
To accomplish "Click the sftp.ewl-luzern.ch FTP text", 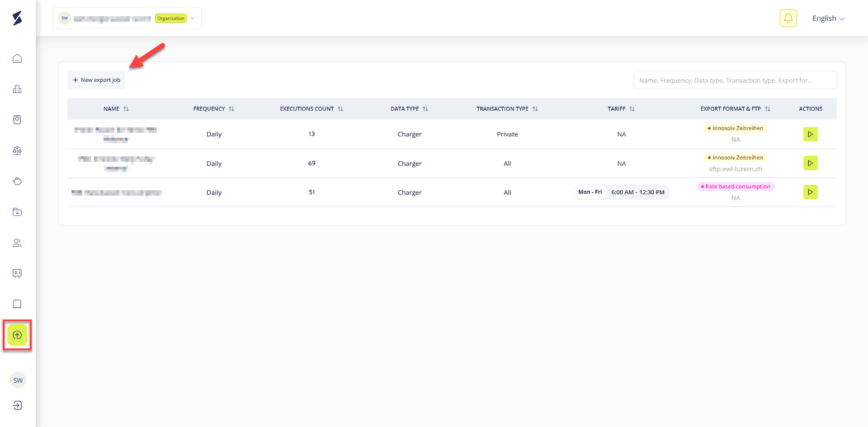I will (x=736, y=169).
